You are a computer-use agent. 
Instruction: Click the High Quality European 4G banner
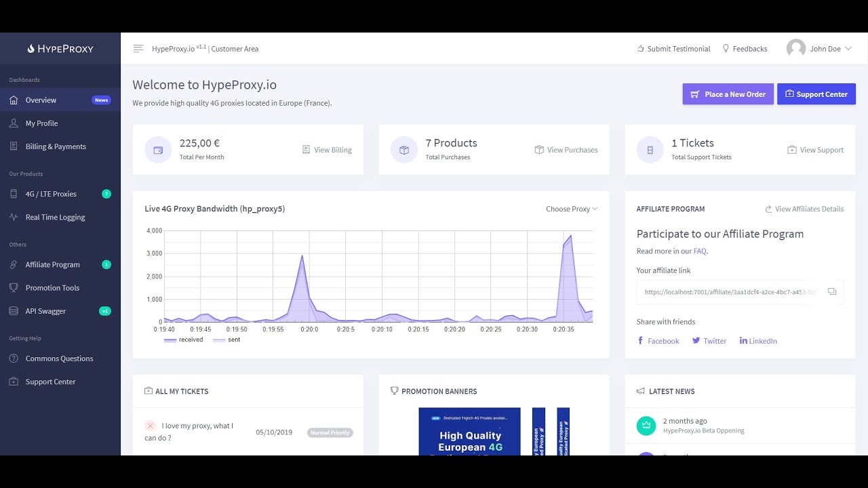tap(469, 431)
